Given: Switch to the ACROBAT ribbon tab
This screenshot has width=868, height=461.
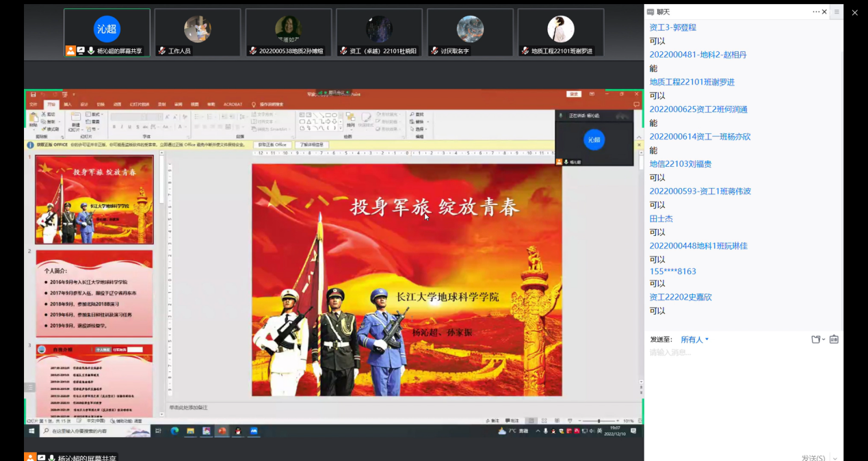Looking at the screenshot, I should tap(233, 104).
